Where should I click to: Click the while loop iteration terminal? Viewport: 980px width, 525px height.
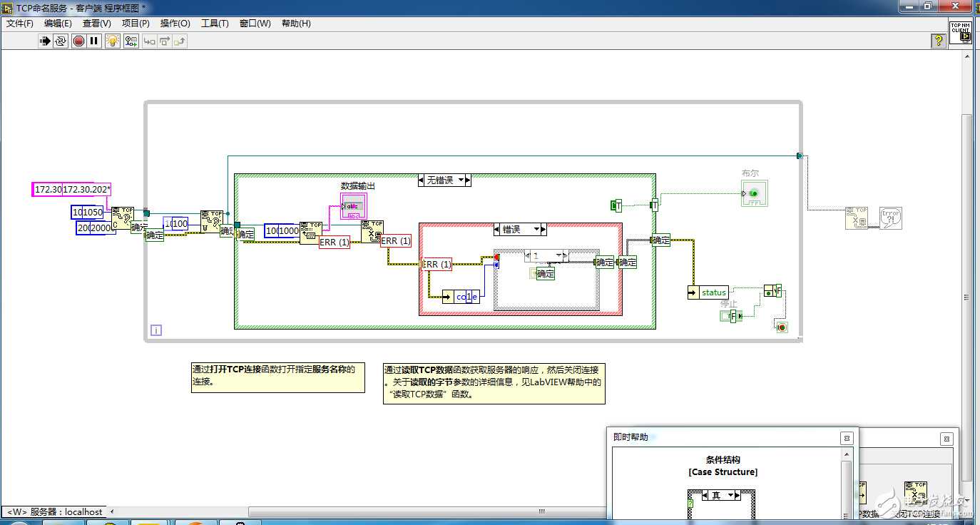point(155,330)
